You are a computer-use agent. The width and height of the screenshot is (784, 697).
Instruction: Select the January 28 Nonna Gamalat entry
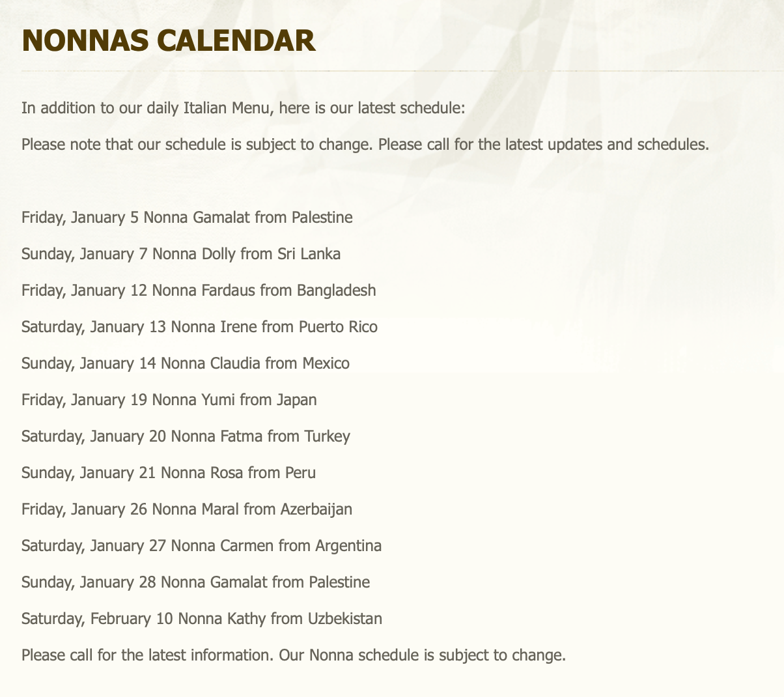click(195, 582)
